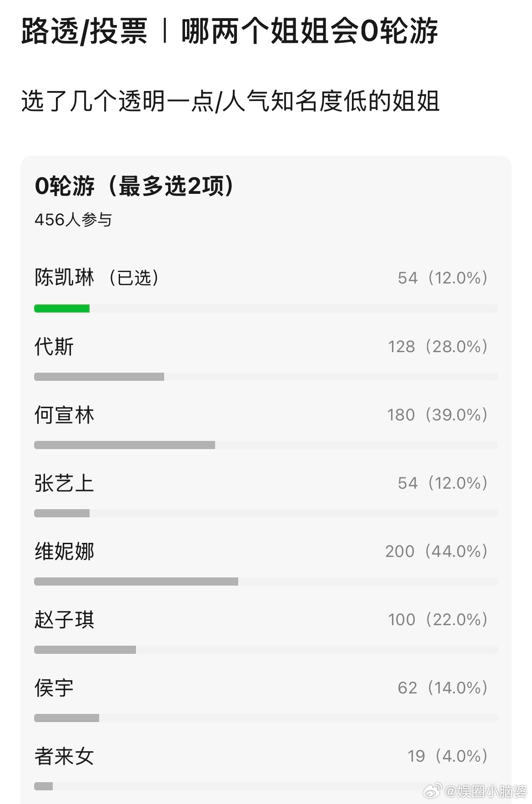
Task: Click the 何宣林 39% result bar
Action: (x=124, y=445)
